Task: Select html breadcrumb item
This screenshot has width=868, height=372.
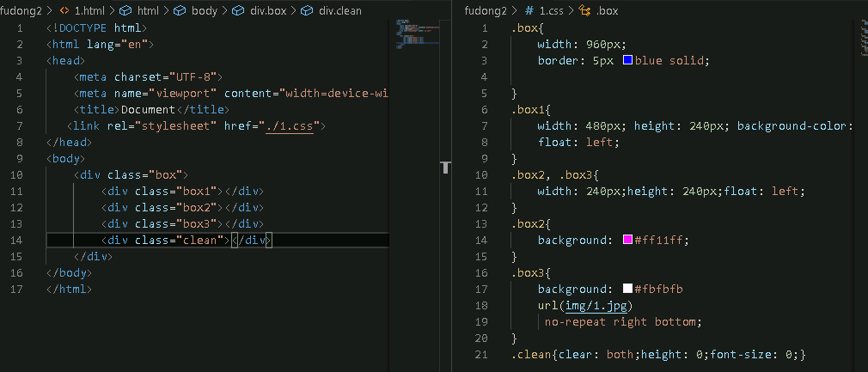Action: [147, 10]
